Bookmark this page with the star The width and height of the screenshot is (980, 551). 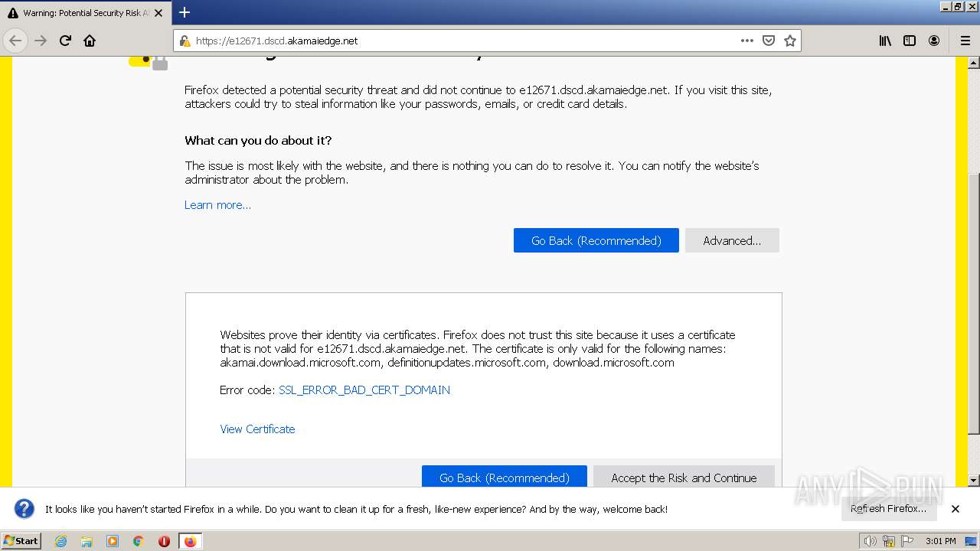790,41
